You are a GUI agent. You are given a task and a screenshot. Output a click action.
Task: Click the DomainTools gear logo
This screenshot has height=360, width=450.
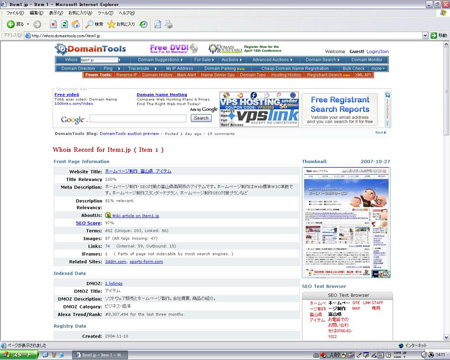pyautogui.click(x=61, y=49)
